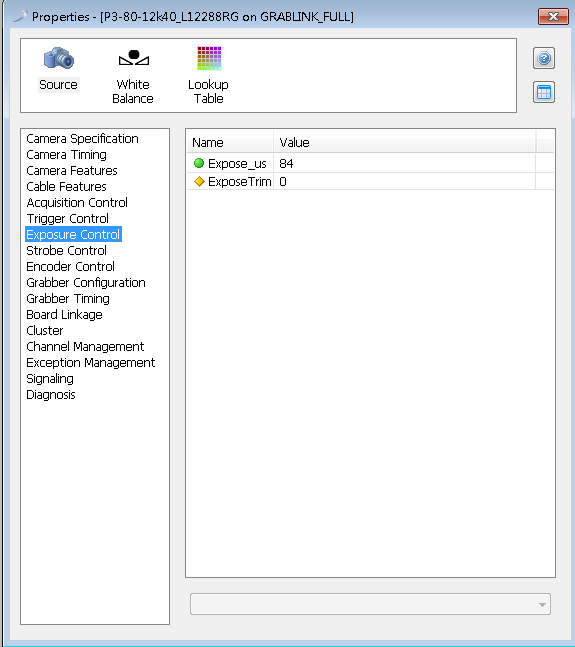Open Channel Management category

click(x=85, y=347)
